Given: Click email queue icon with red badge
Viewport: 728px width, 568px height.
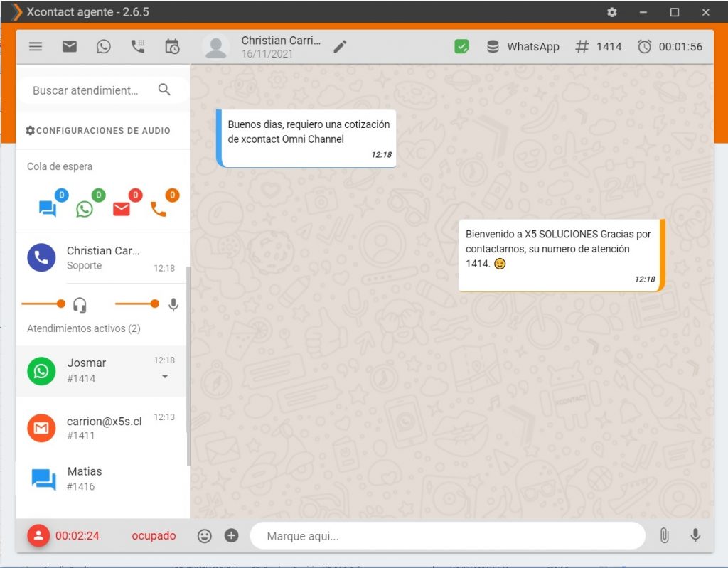Looking at the screenshot, I should (122, 209).
